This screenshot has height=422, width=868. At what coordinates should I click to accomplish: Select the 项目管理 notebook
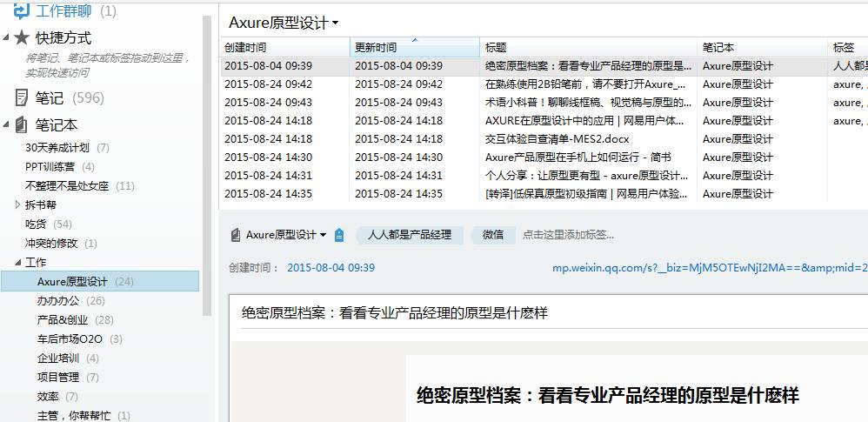coord(68,377)
